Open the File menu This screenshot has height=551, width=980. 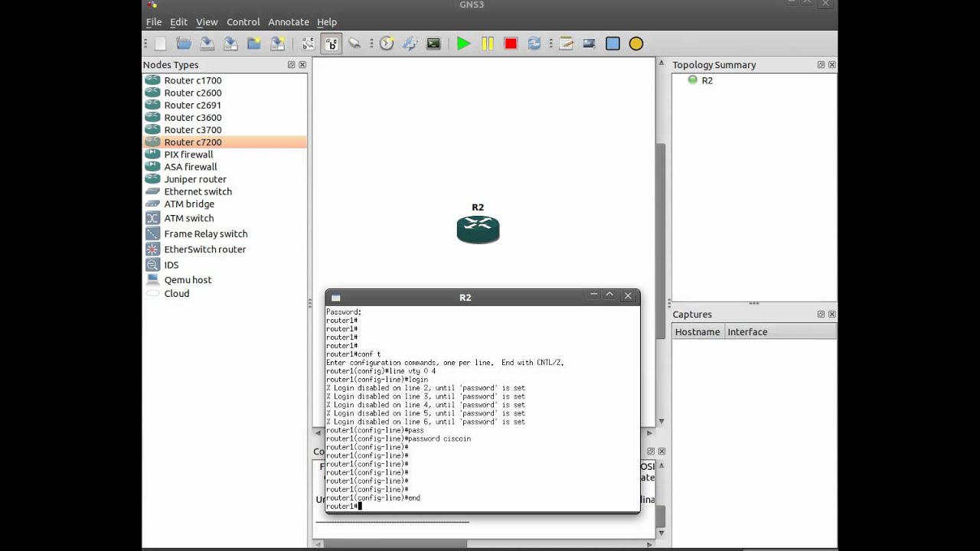(x=154, y=22)
